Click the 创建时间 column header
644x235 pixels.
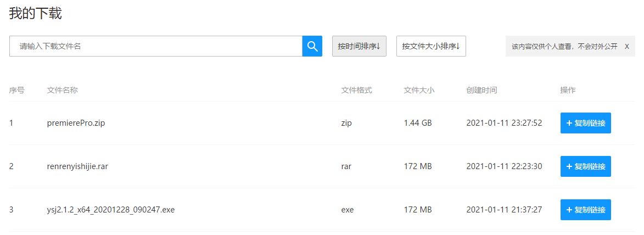(482, 90)
